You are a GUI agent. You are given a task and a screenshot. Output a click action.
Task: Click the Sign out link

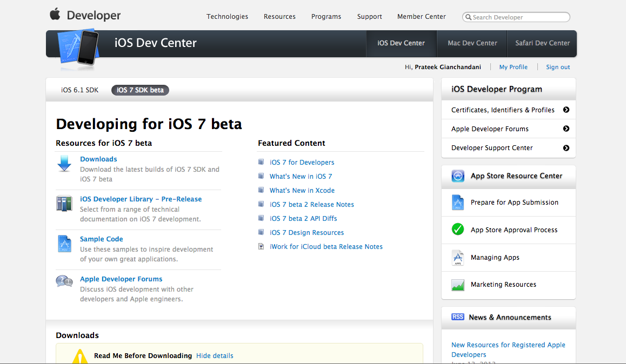[x=558, y=67]
